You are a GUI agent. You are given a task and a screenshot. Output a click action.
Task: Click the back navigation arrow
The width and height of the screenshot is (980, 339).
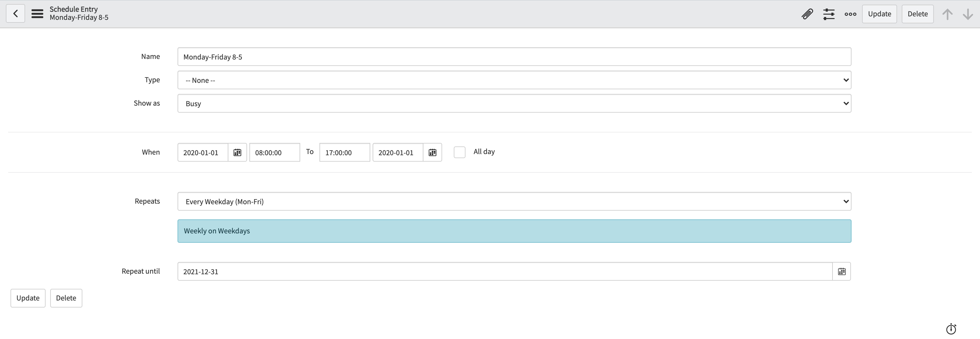click(x=15, y=13)
